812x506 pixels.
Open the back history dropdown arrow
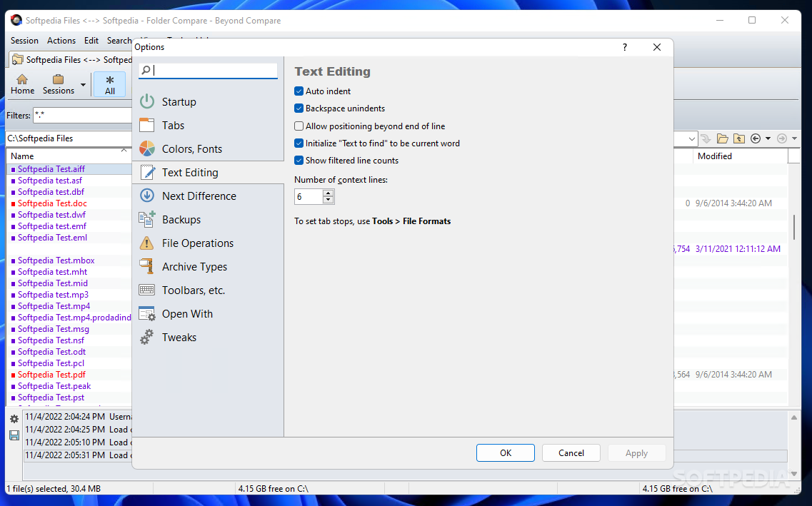pos(768,138)
